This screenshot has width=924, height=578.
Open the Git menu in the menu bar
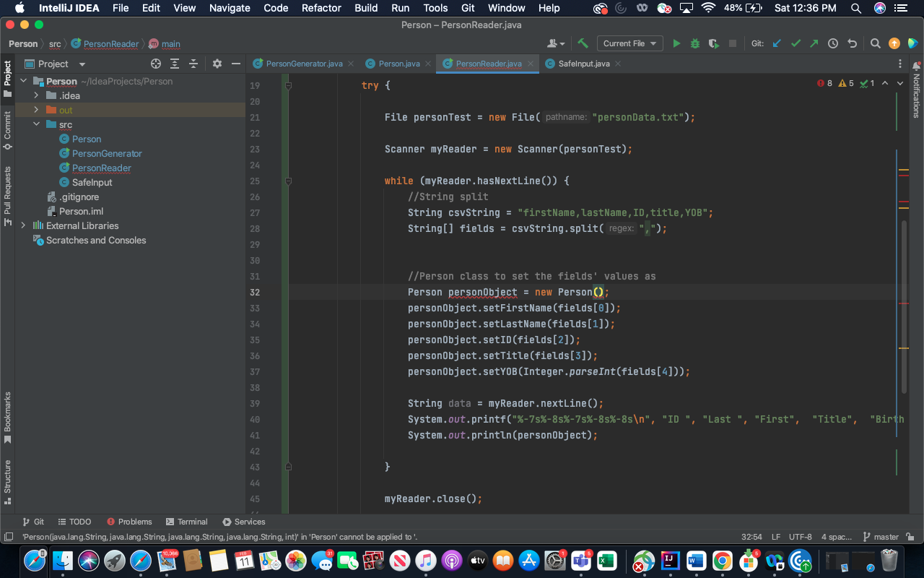click(468, 8)
